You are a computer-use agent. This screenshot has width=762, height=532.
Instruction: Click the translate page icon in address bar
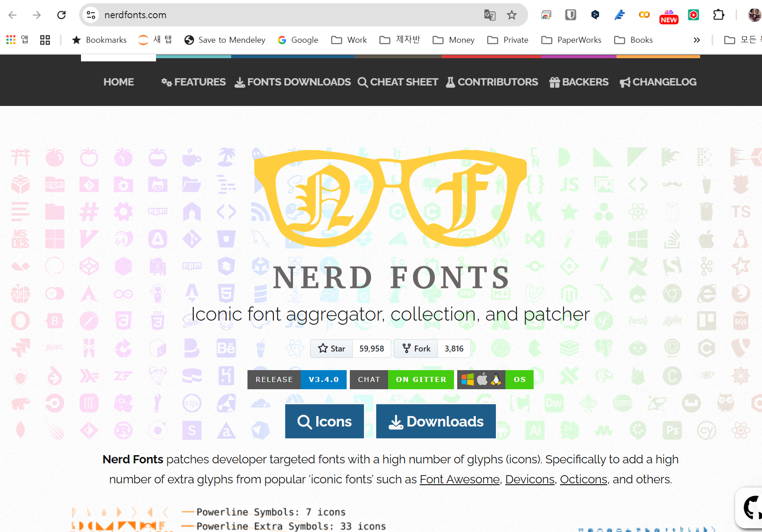pyautogui.click(x=489, y=15)
